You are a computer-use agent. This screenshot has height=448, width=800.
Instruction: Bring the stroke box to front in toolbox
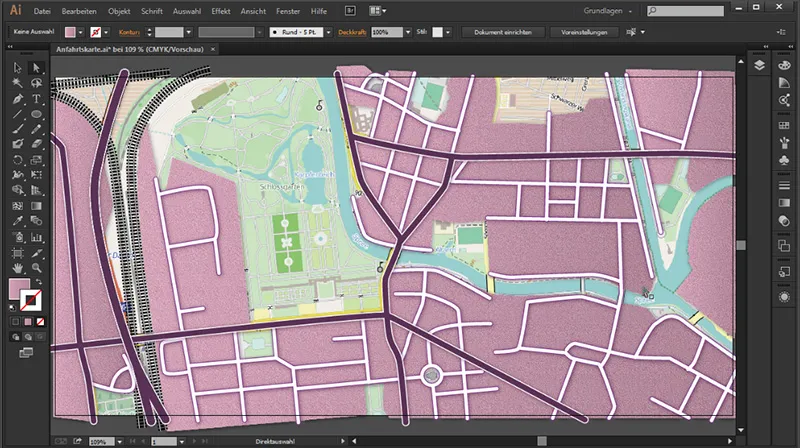point(31,301)
